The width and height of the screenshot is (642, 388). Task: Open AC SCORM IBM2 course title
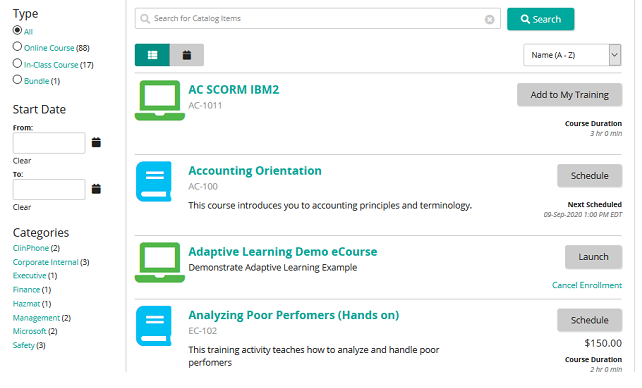[234, 90]
